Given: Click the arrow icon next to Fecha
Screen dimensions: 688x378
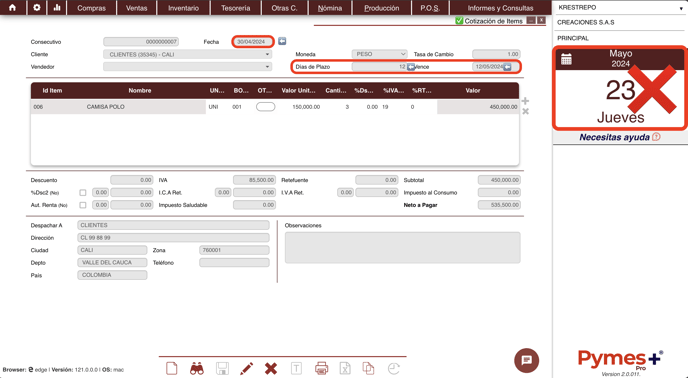Looking at the screenshot, I should (282, 41).
